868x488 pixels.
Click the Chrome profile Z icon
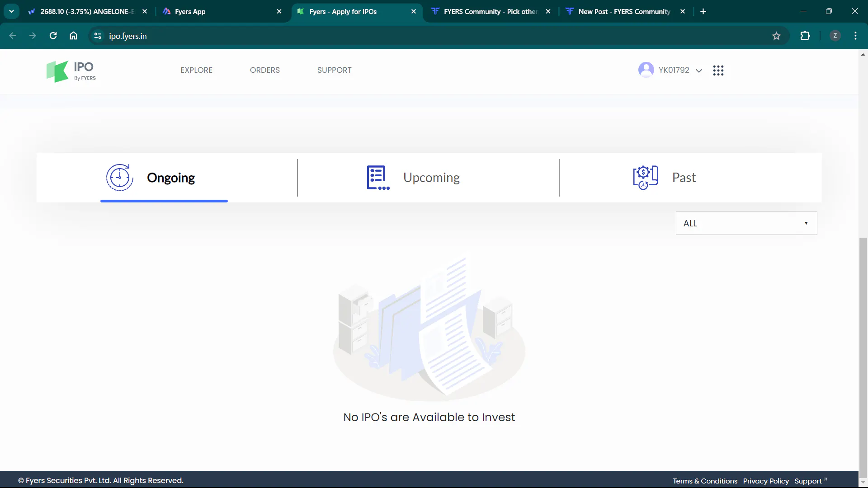click(835, 36)
